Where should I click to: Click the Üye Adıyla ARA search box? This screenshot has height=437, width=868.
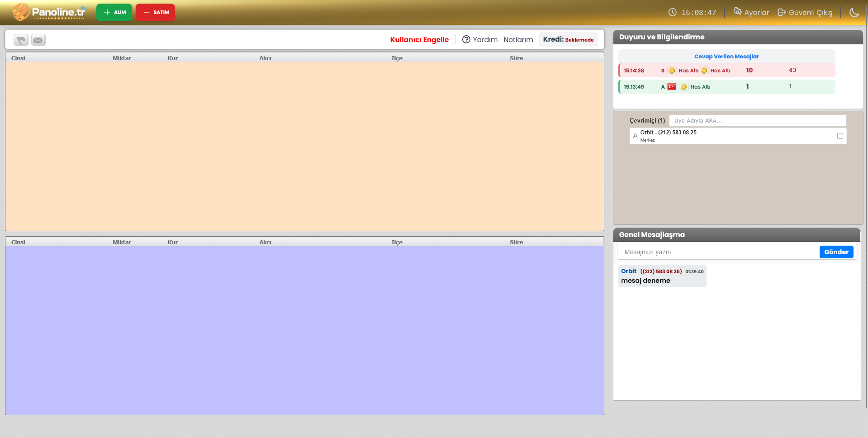[757, 121]
